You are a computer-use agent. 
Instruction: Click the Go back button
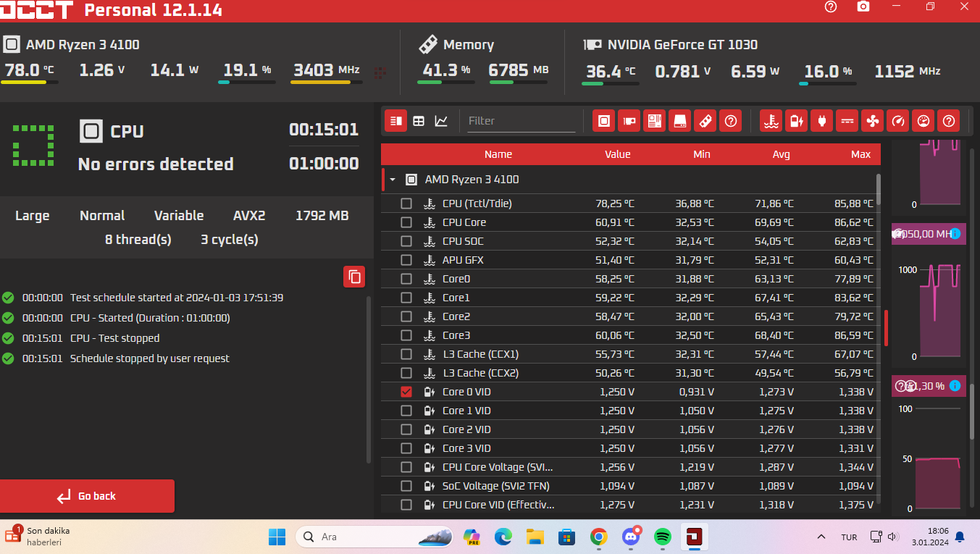point(87,496)
